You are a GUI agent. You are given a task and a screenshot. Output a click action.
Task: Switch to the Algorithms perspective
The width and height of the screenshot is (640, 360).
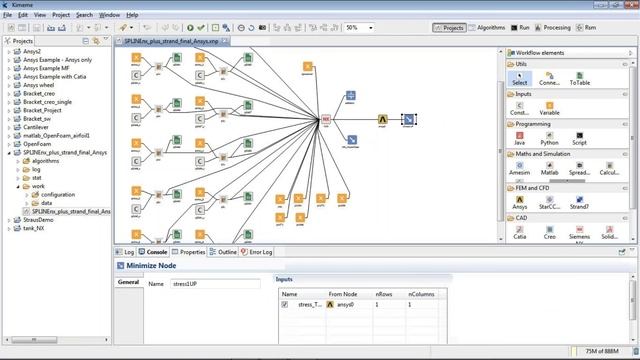487,28
